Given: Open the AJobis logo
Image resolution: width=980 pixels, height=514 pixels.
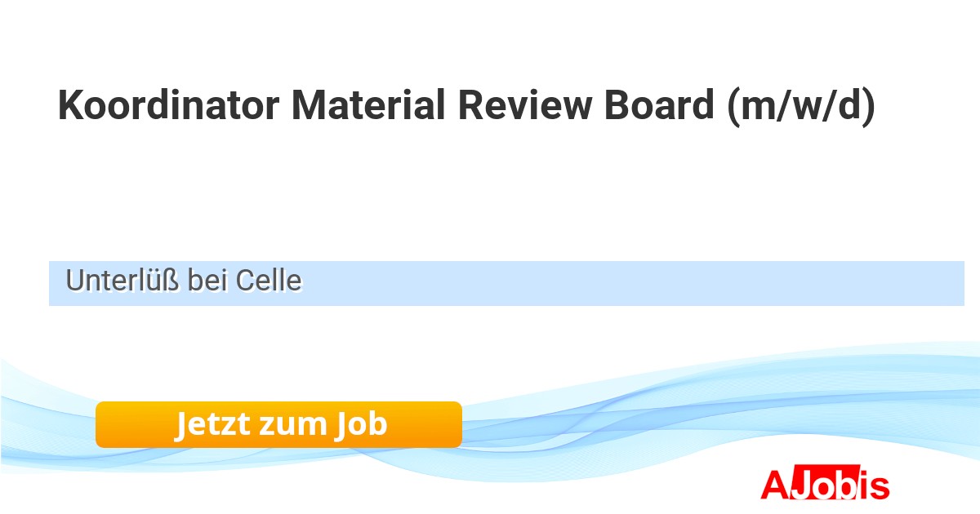Looking at the screenshot, I should click(825, 485).
